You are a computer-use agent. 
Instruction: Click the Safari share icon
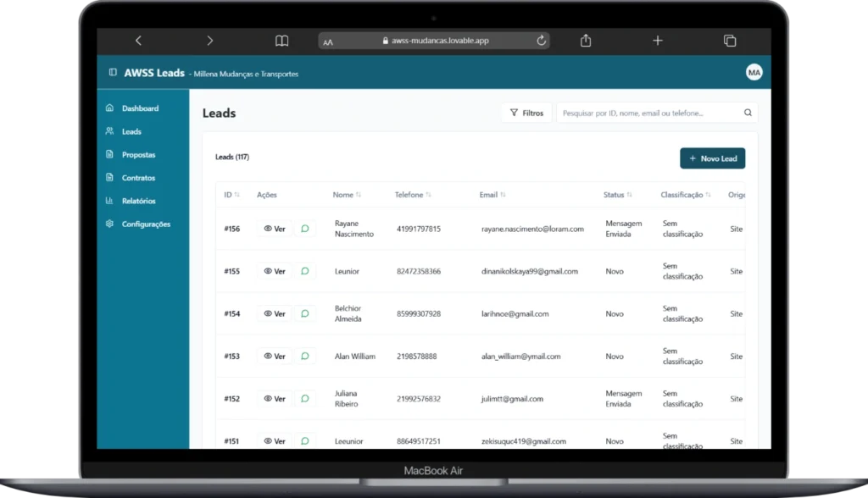[x=586, y=41]
